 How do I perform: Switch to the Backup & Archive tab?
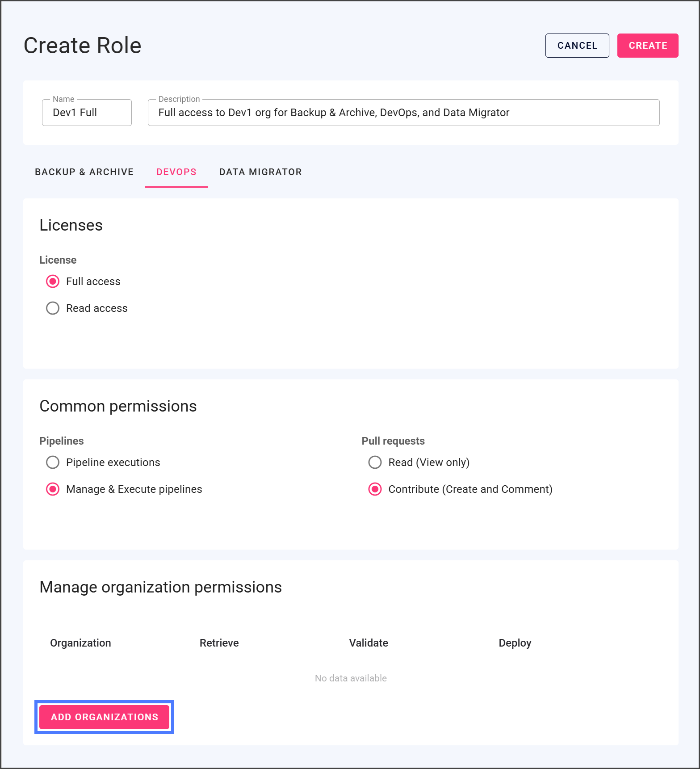pyautogui.click(x=84, y=172)
